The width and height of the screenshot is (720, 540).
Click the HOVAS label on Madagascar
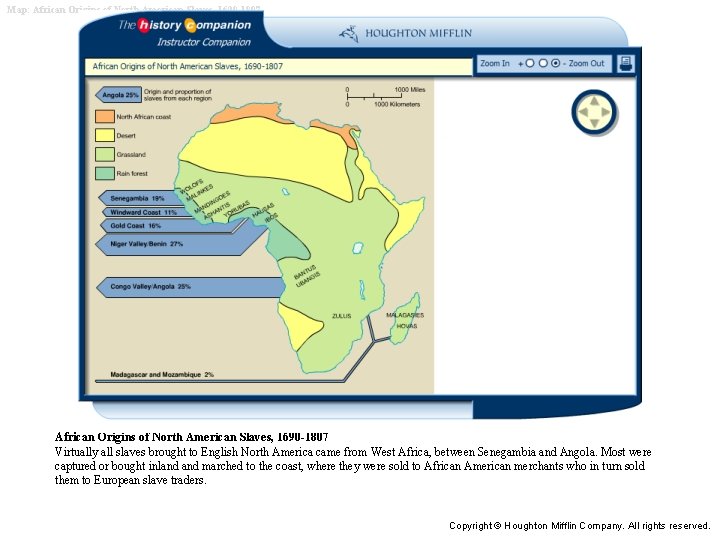click(x=407, y=326)
